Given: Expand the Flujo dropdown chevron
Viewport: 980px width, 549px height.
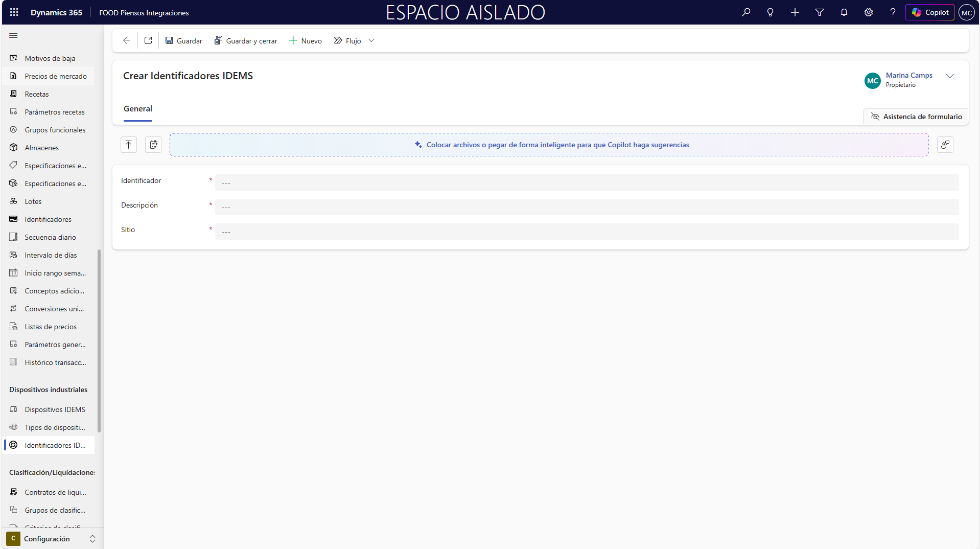Looking at the screenshot, I should point(371,41).
